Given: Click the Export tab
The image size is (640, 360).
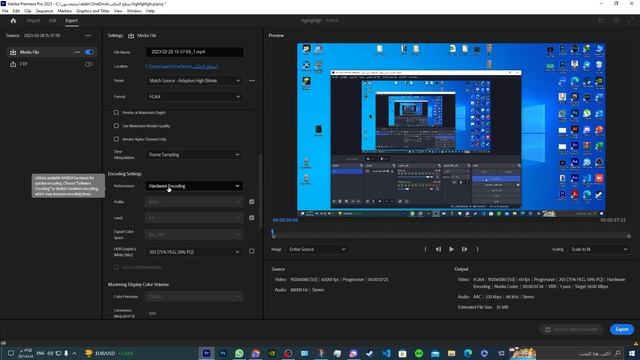Looking at the screenshot, I should pyautogui.click(x=71, y=20).
